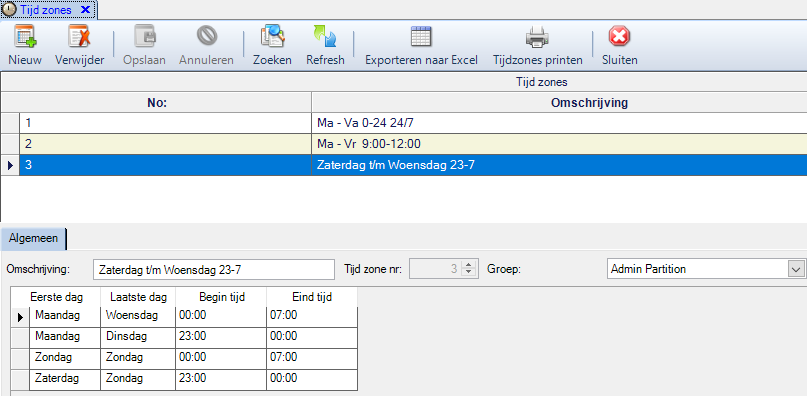Click Eerste dag 'Maandag' in Dinsdag row
The image size is (807, 396).
pyautogui.click(x=65, y=338)
